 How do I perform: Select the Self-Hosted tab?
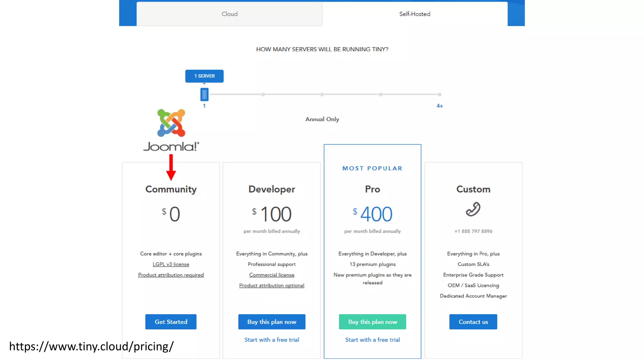415,14
